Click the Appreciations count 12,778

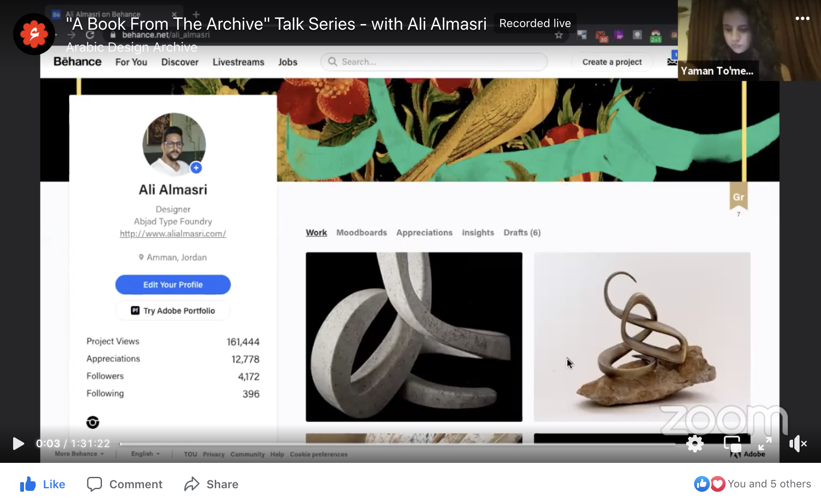coord(246,359)
